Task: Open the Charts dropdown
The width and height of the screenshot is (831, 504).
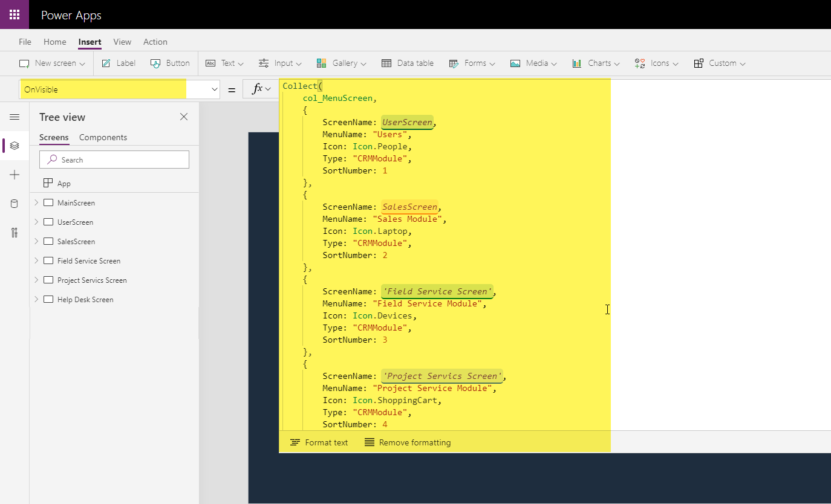Action: pos(596,63)
